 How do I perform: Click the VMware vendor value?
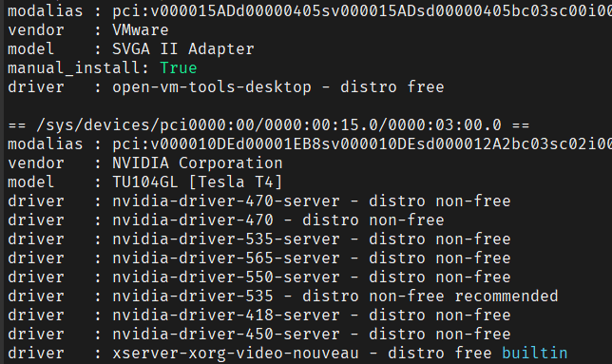pos(141,30)
